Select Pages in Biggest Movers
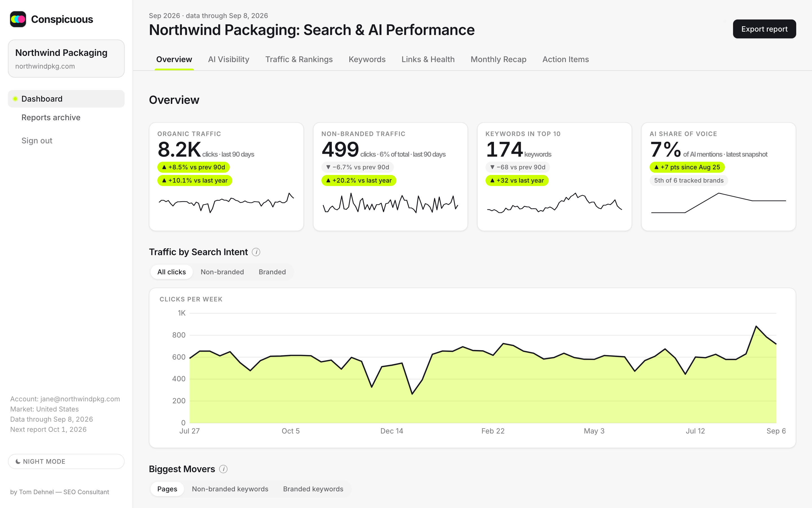 [167, 489]
